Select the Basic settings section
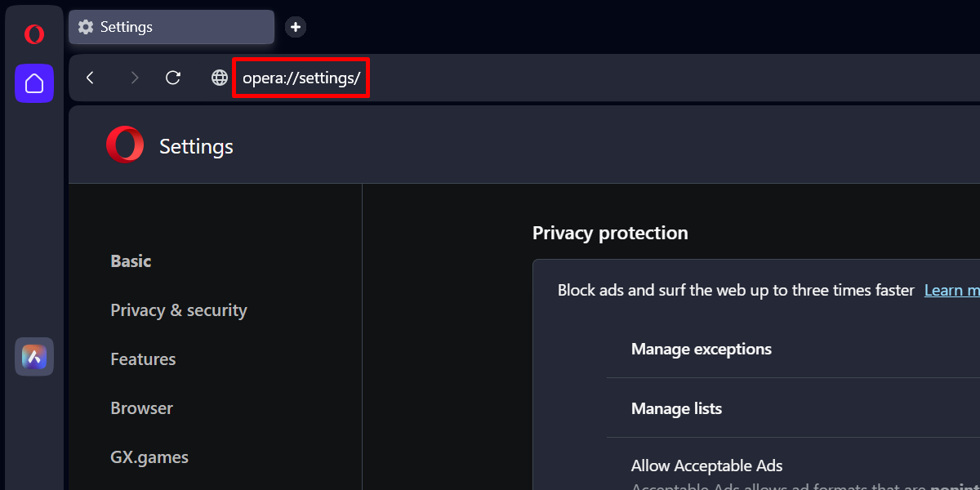This screenshot has width=980, height=490. [x=131, y=261]
